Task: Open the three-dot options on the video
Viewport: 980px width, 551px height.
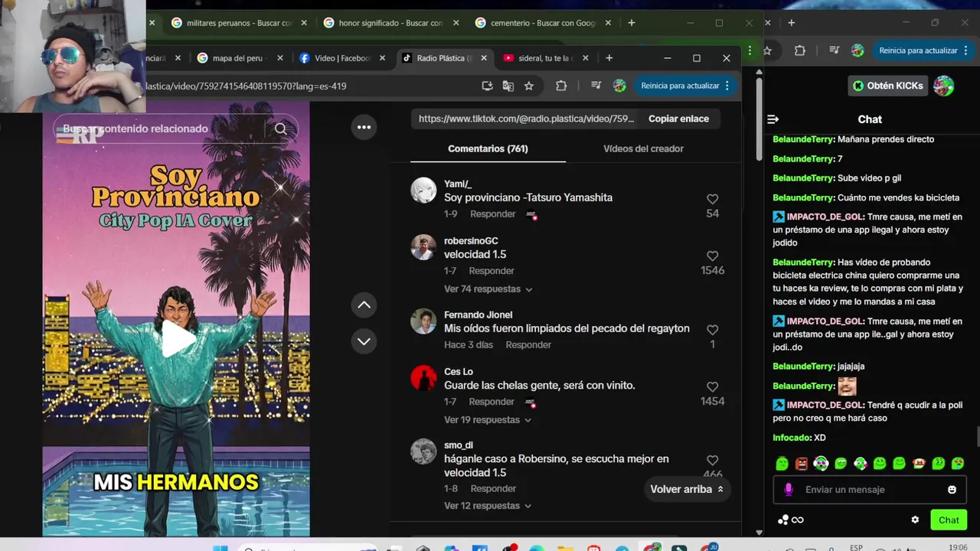Action: coord(364,128)
